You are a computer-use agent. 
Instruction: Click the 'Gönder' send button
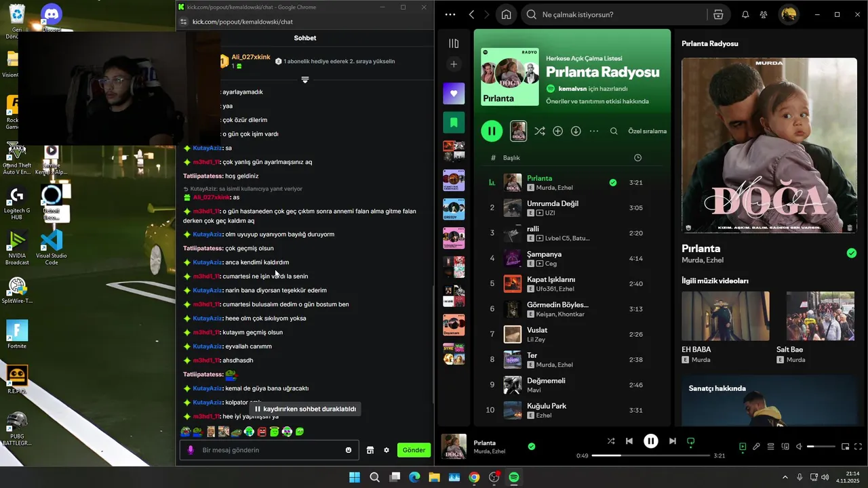point(414,450)
